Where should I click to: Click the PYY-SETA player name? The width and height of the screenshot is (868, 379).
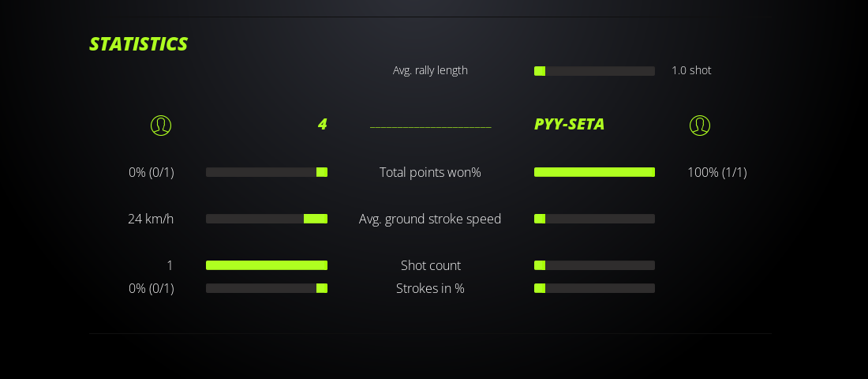[x=570, y=124]
